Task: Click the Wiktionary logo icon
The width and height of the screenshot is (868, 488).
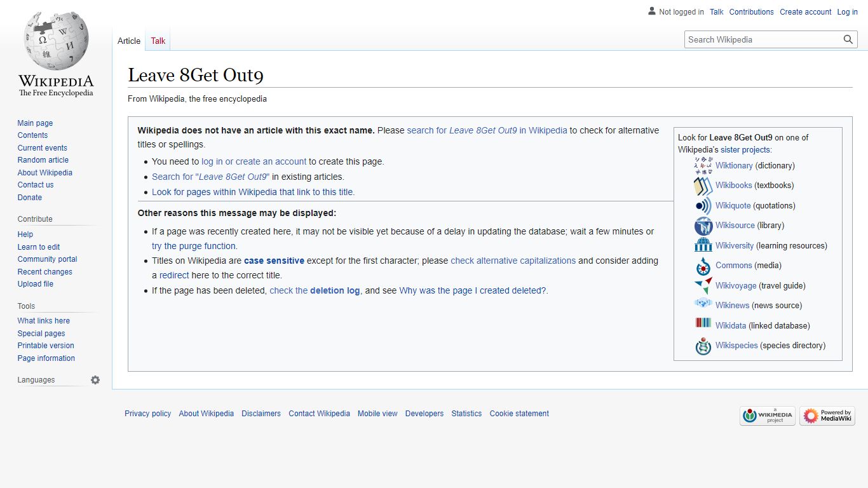Action: 703,165
